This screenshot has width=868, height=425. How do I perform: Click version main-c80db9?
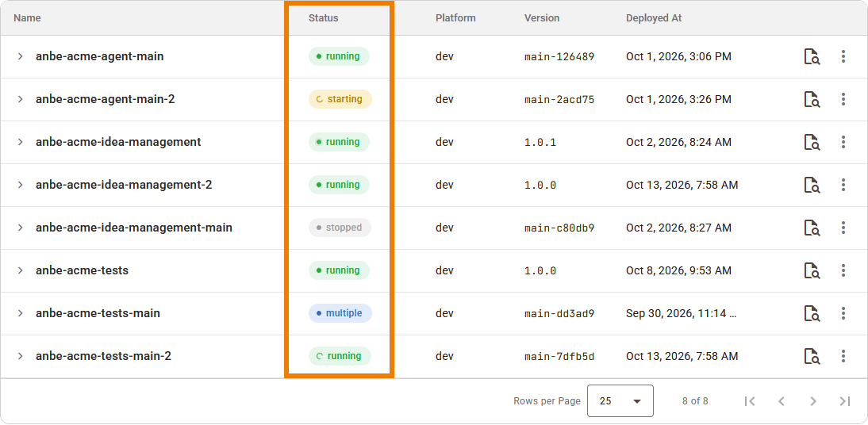tap(559, 228)
